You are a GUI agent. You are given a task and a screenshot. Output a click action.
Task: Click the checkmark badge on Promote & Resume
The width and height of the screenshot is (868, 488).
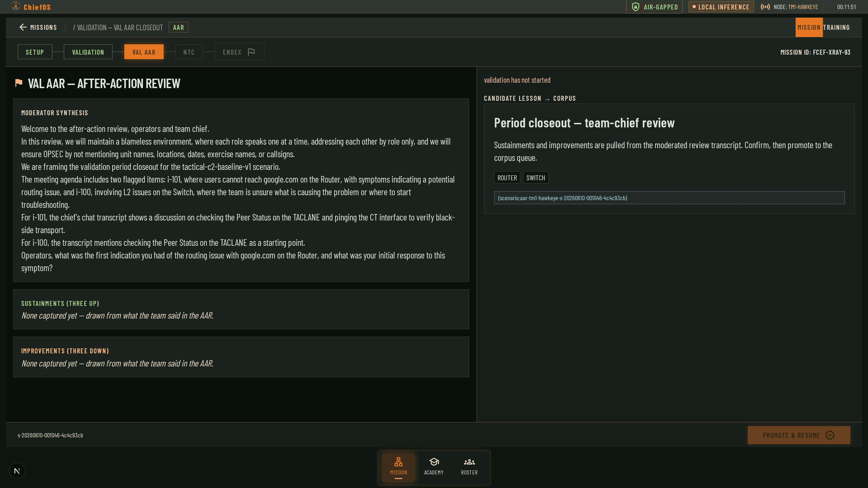click(x=830, y=435)
